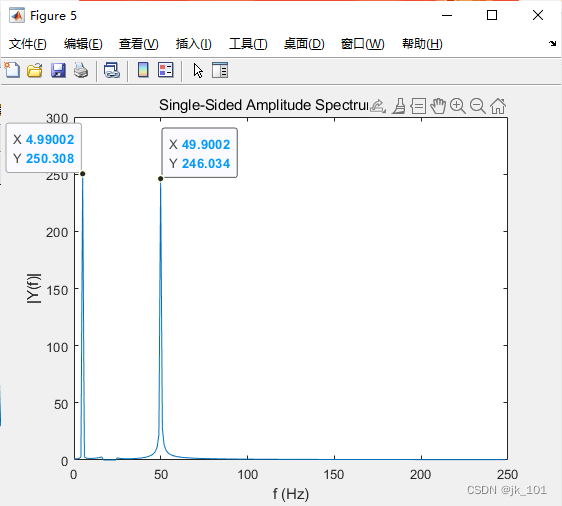Viewport: 562px width, 506px height.
Task: Select the edit plot arrow tool
Action: click(198, 70)
